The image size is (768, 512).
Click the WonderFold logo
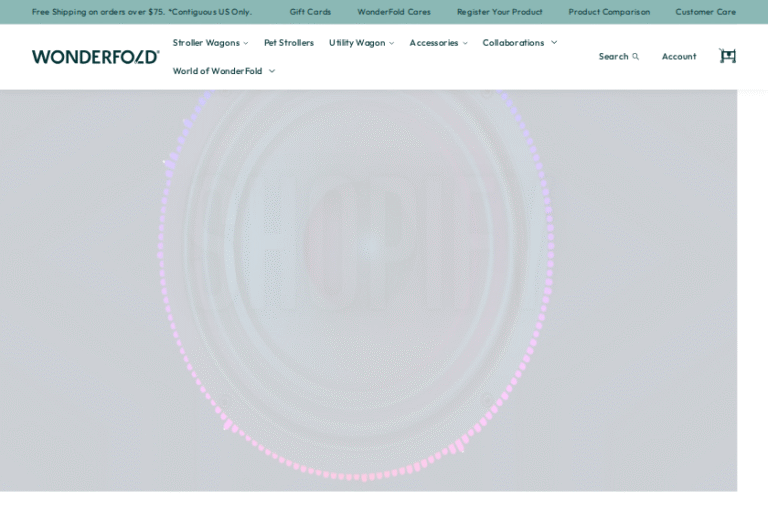coord(95,57)
